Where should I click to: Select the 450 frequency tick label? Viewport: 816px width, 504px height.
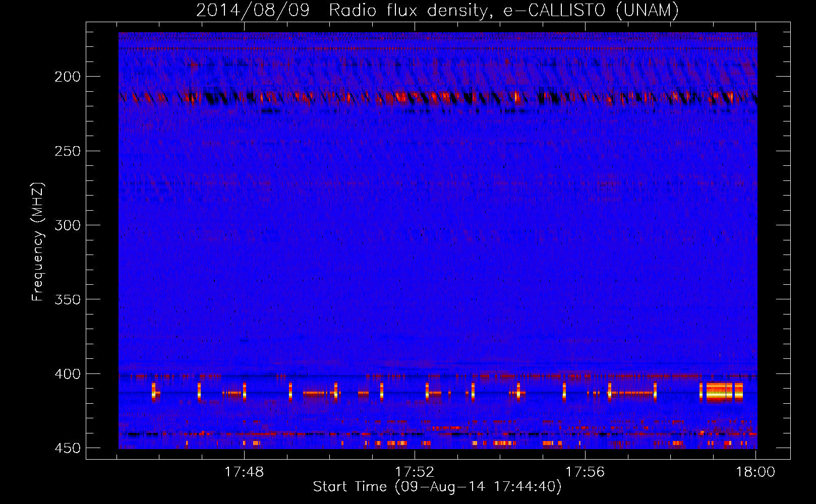pyautogui.click(x=68, y=449)
